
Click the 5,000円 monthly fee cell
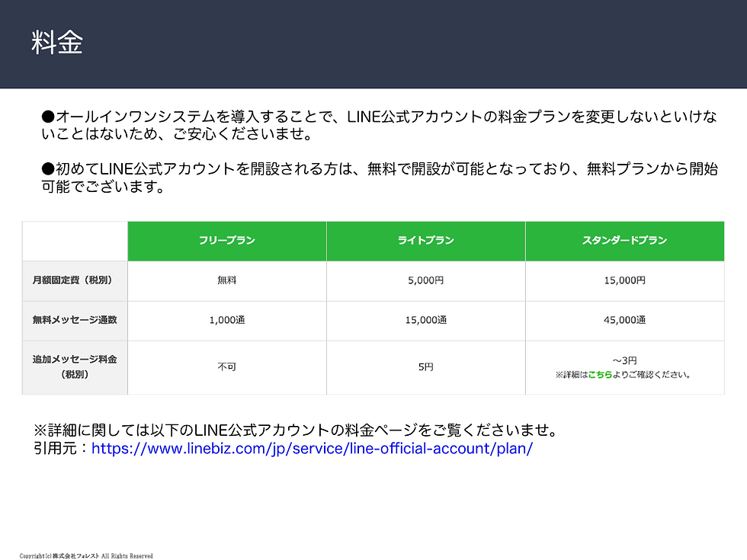[x=425, y=280]
